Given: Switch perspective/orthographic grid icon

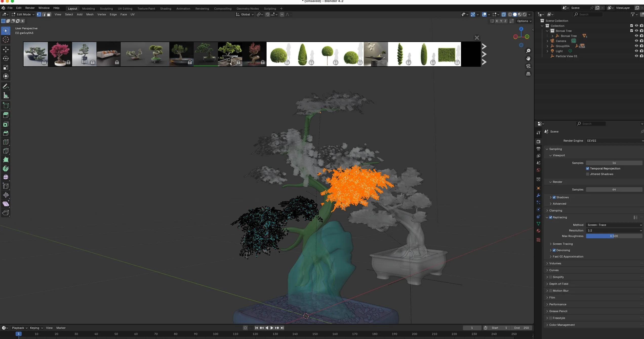Looking at the screenshot, I should point(528,74).
